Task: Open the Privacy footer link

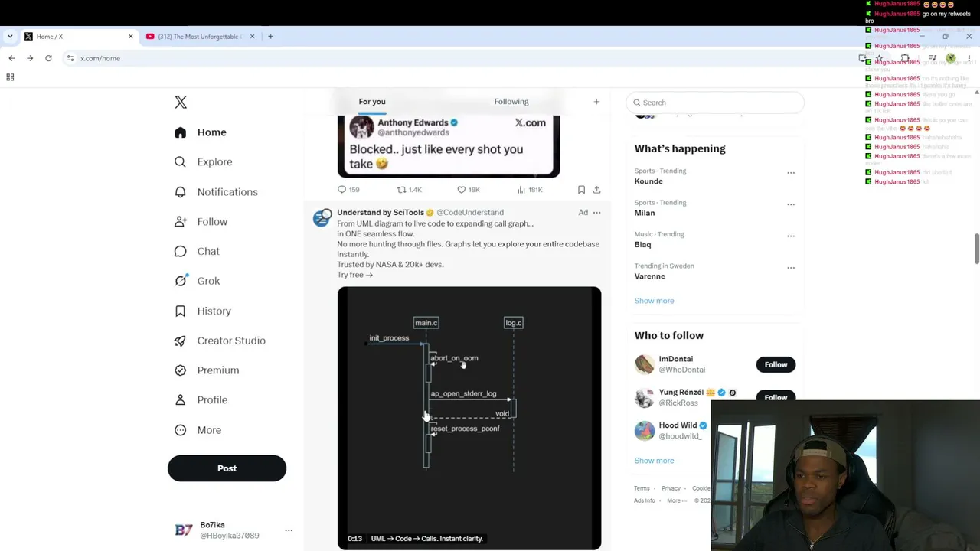Action: coord(671,488)
